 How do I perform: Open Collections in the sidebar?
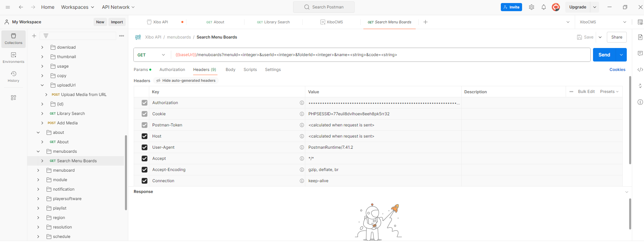[14, 39]
